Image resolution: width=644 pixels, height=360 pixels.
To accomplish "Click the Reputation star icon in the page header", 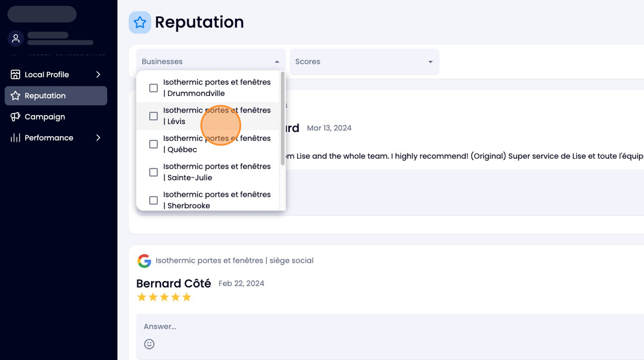I will (x=140, y=22).
